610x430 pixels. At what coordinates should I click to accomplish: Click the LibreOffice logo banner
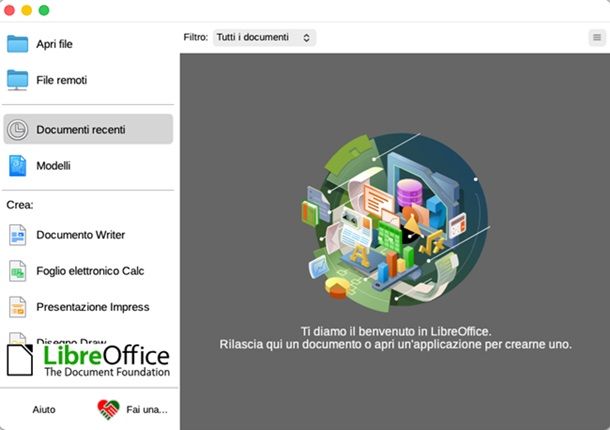click(88, 360)
